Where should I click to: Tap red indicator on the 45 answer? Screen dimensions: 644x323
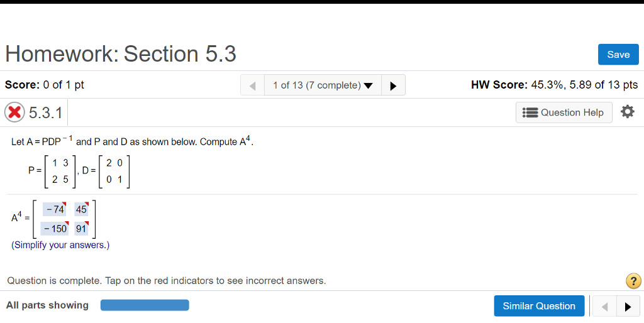click(x=86, y=203)
